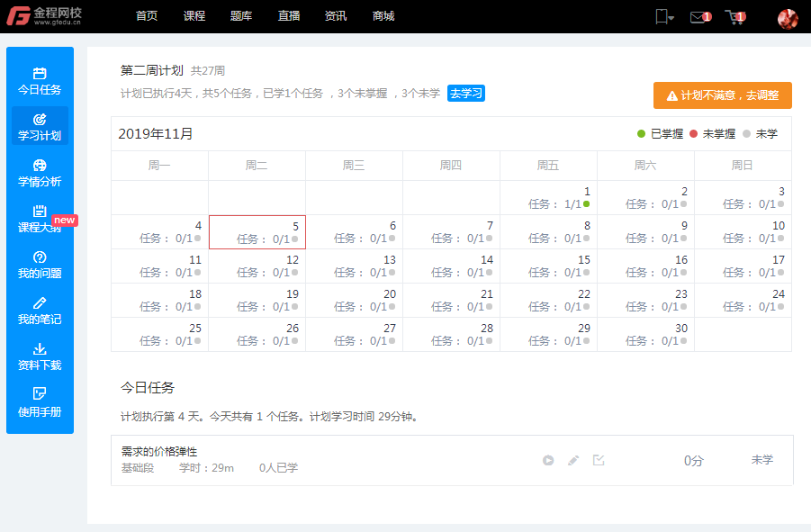Click the mobile phone icon in header
This screenshot has height=532, width=811.
pos(663,16)
